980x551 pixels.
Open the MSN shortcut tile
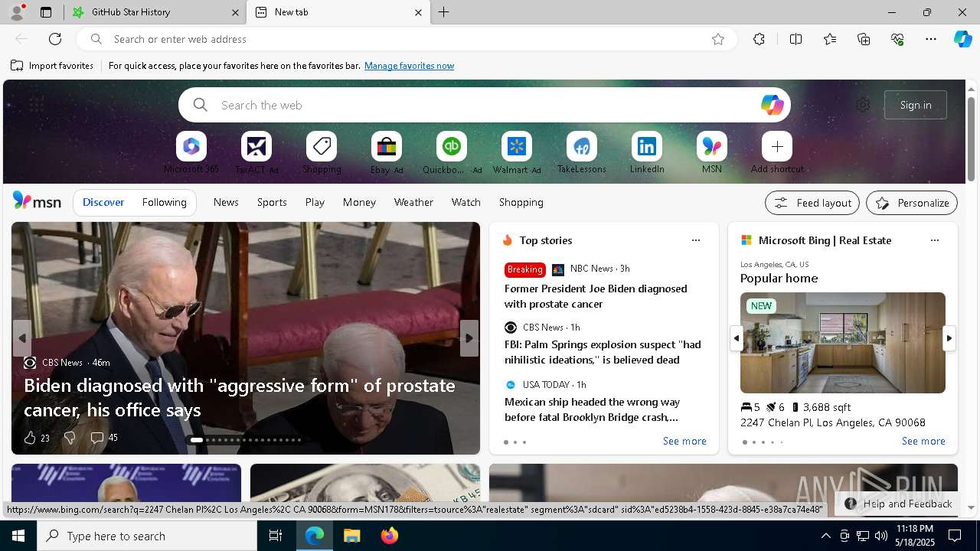coord(712,146)
